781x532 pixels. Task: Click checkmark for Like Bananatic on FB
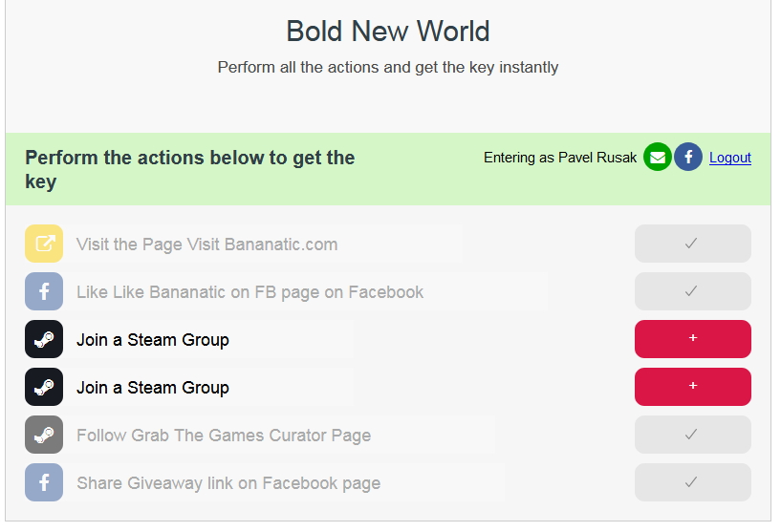(692, 291)
